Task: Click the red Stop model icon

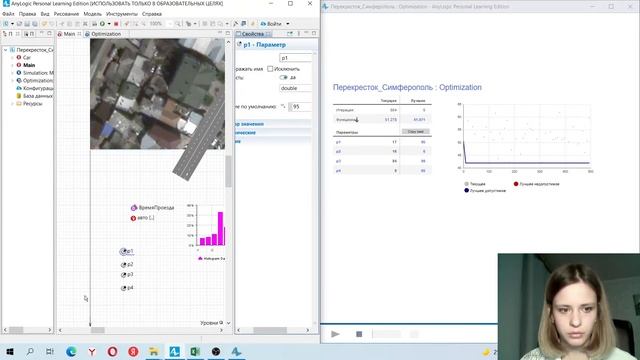Action: coord(116,24)
